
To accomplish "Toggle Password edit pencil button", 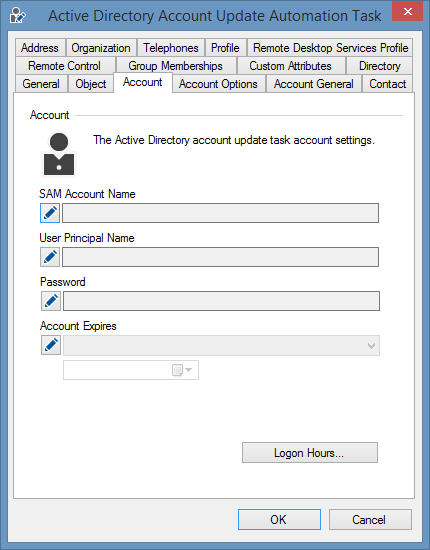I will (x=51, y=301).
